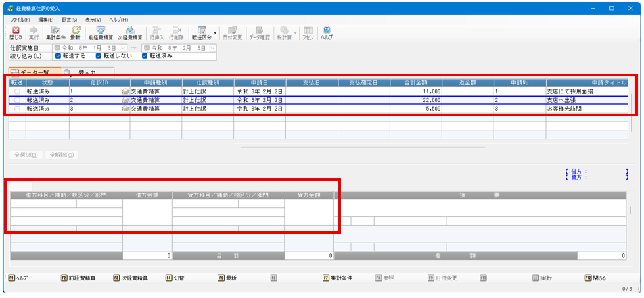Click the 転送区分 toolbar icon
This screenshot has height=298, width=644.
pos(201,33)
